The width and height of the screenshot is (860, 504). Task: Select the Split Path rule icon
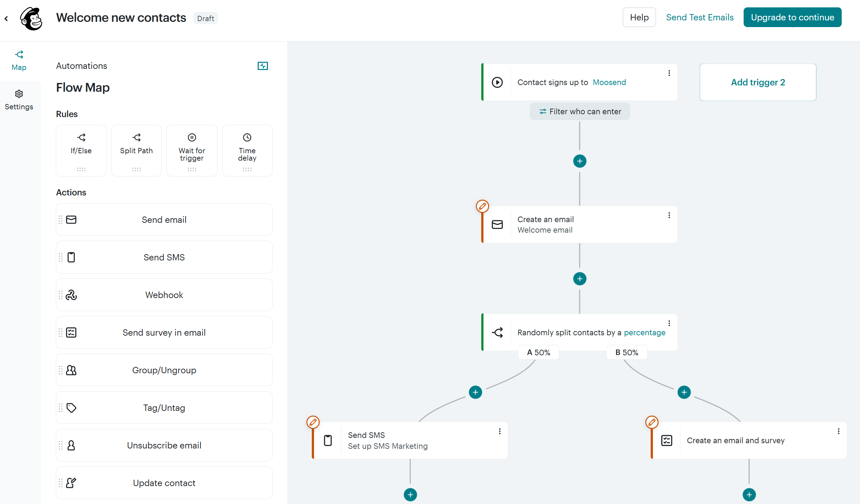[x=136, y=137]
